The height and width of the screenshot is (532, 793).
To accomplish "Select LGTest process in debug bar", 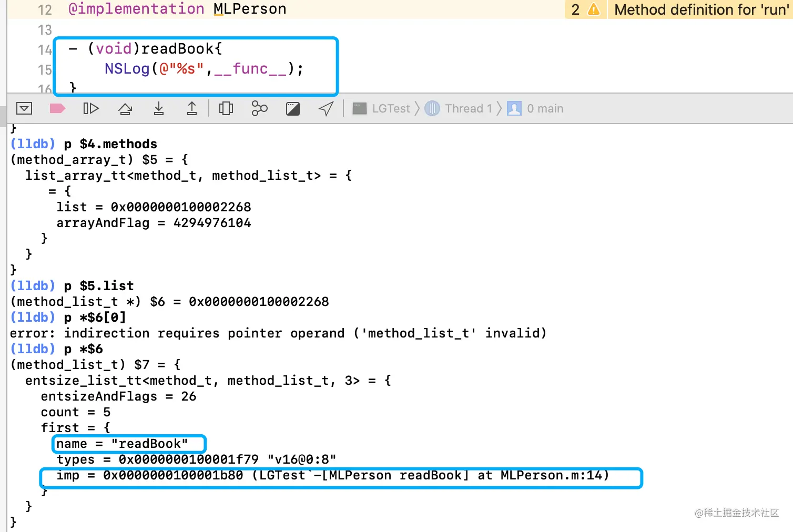I will (381, 108).
